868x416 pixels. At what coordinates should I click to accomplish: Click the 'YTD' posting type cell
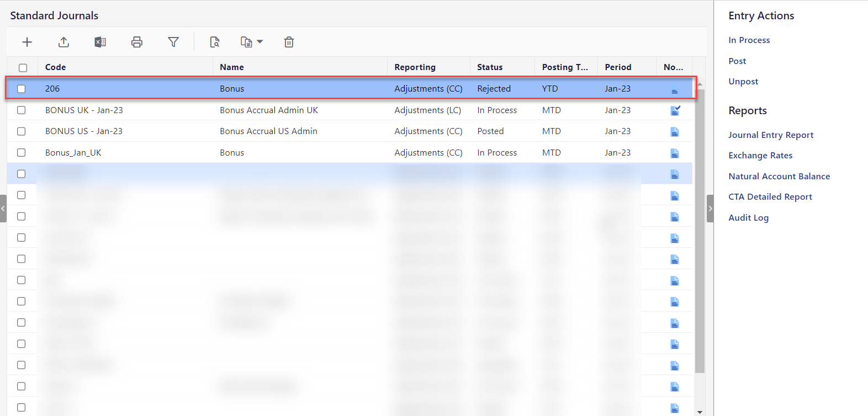550,88
